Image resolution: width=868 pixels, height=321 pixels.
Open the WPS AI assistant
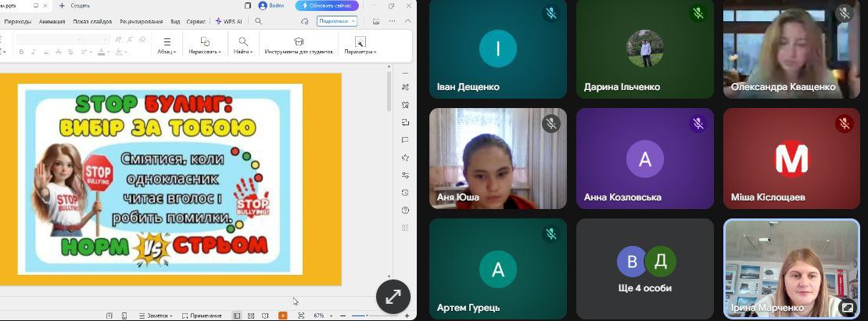click(x=228, y=21)
